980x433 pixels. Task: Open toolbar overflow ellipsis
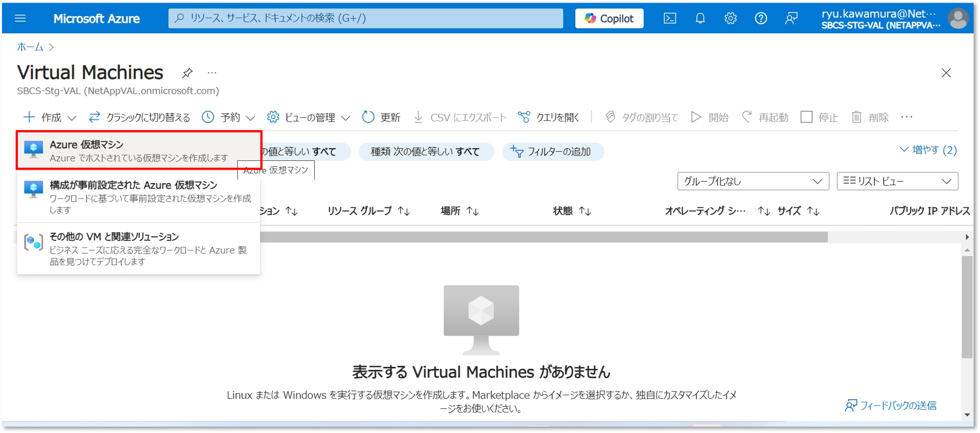(906, 117)
